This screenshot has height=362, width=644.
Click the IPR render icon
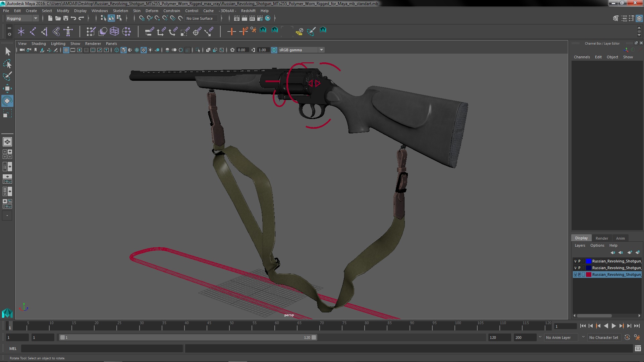(x=252, y=18)
